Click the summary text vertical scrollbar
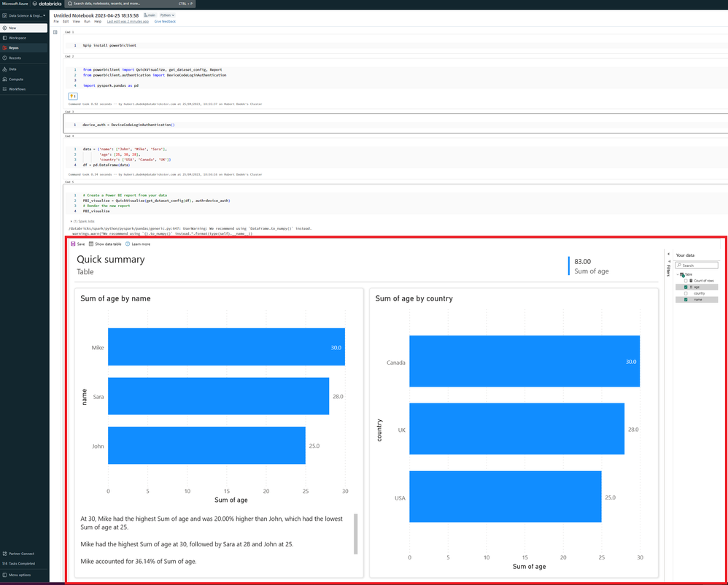Image resolution: width=728 pixels, height=585 pixels. pos(356,532)
